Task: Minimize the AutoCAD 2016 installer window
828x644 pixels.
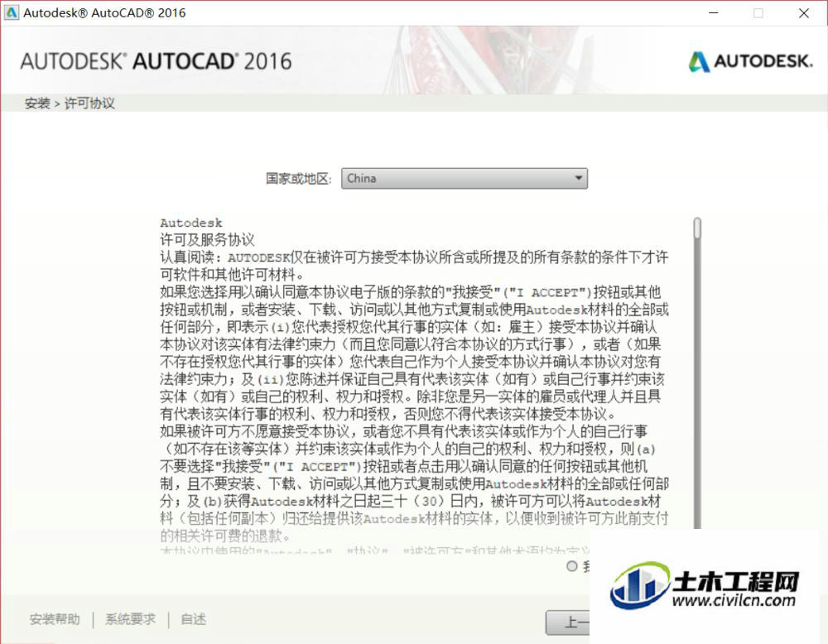Action: pos(714,12)
